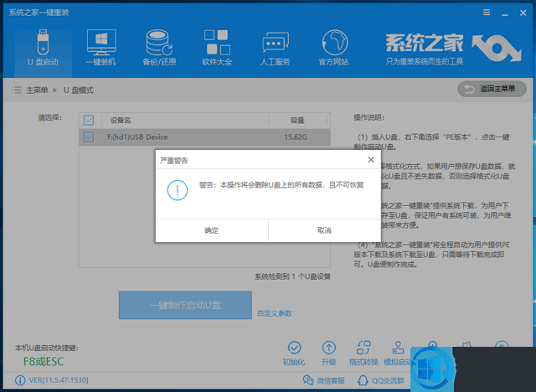This screenshot has height=392, width=536.
Task: Click the hamburger menu icon in title bar
Action: click(x=487, y=13)
